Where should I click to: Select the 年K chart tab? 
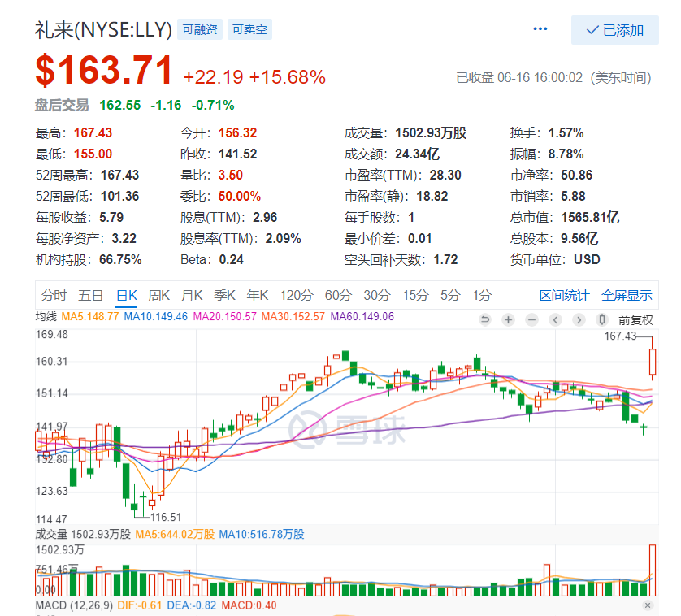[x=258, y=295]
